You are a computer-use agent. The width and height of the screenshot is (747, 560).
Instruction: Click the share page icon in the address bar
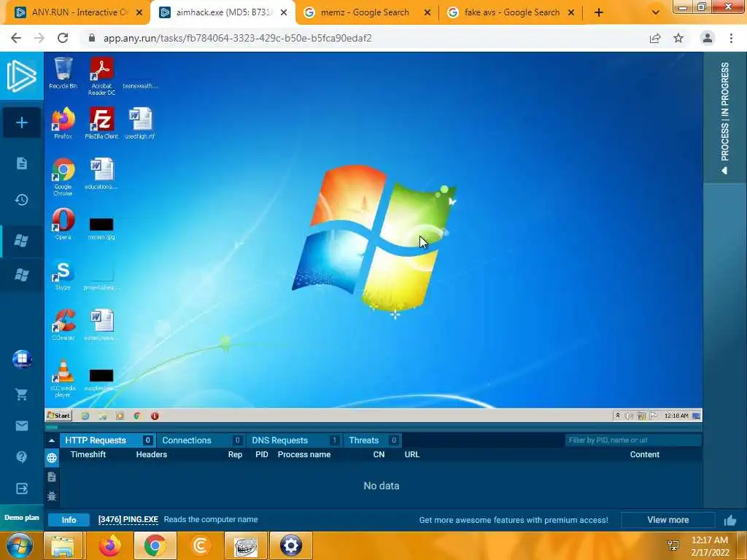[x=655, y=38]
